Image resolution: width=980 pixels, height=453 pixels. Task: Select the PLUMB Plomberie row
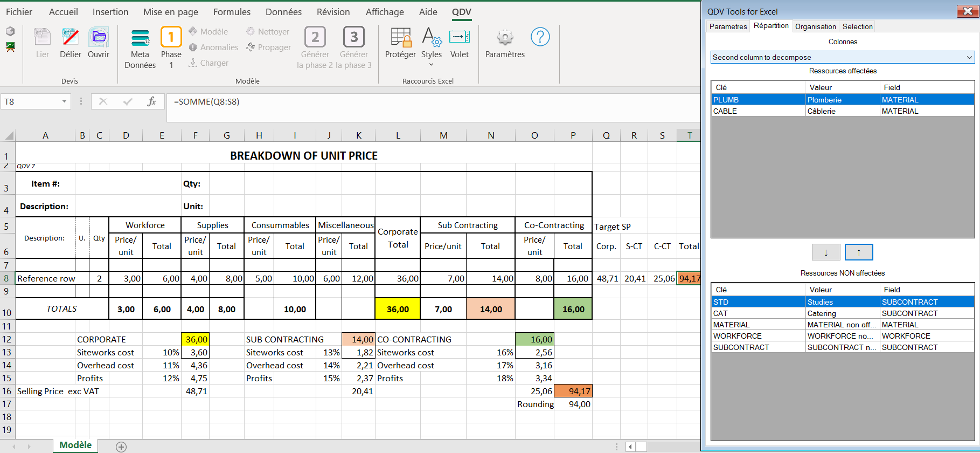pyautogui.click(x=843, y=100)
